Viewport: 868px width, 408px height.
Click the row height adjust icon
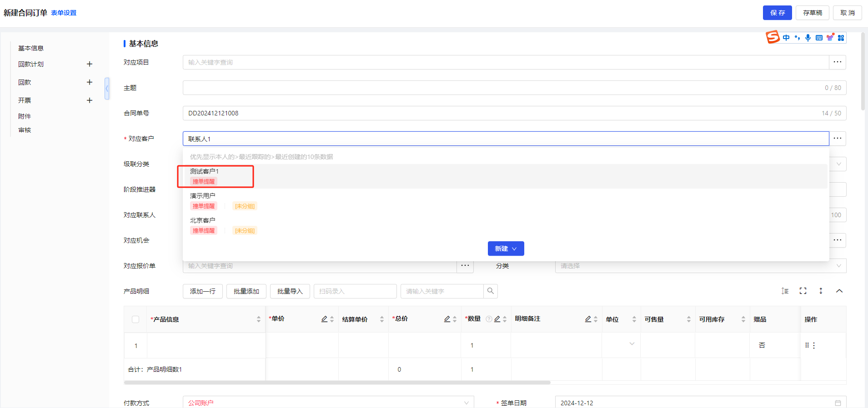click(785, 291)
